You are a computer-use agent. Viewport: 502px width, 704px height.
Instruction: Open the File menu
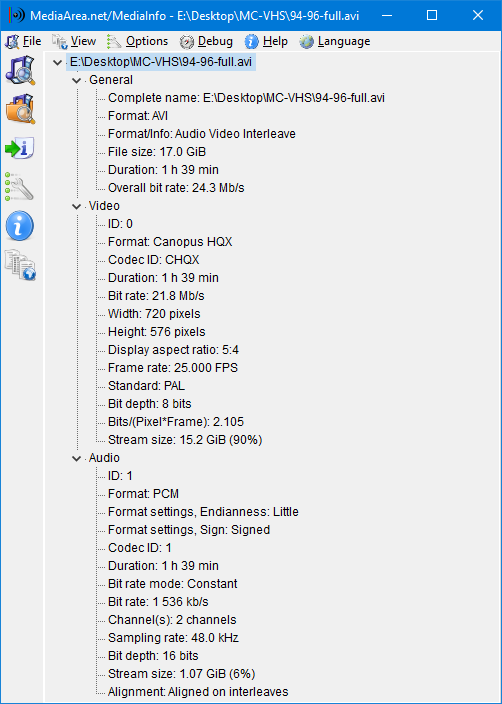pos(23,42)
